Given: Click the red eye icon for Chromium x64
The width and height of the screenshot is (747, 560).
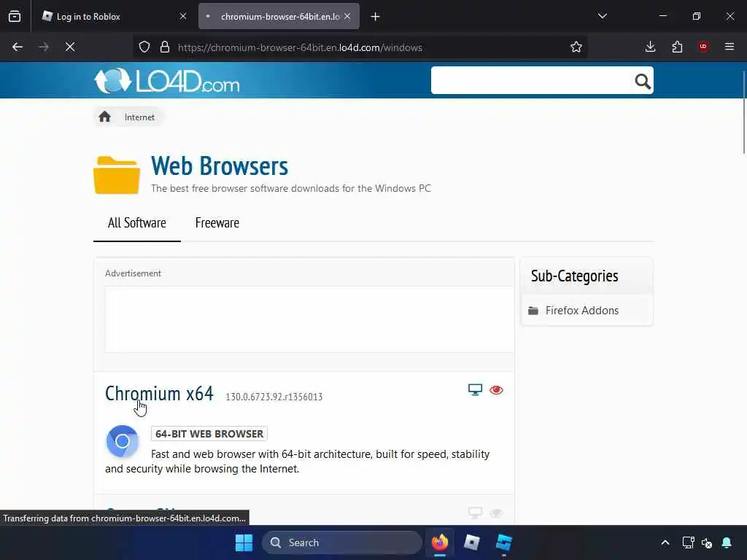Looking at the screenshot, I should [x=496, y=390].
